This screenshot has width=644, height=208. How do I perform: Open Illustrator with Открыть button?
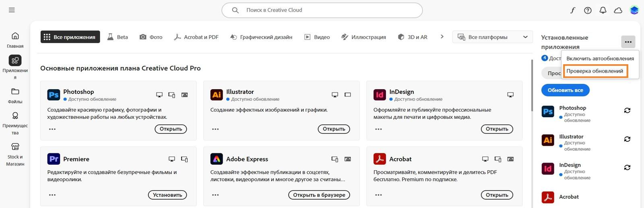click(334, 129)
